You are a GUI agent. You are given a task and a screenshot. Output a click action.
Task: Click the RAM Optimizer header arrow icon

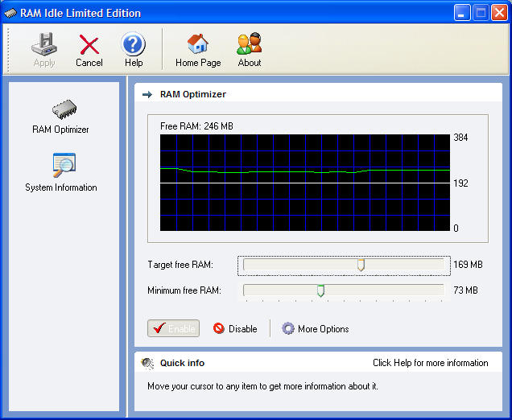(147, 95)
